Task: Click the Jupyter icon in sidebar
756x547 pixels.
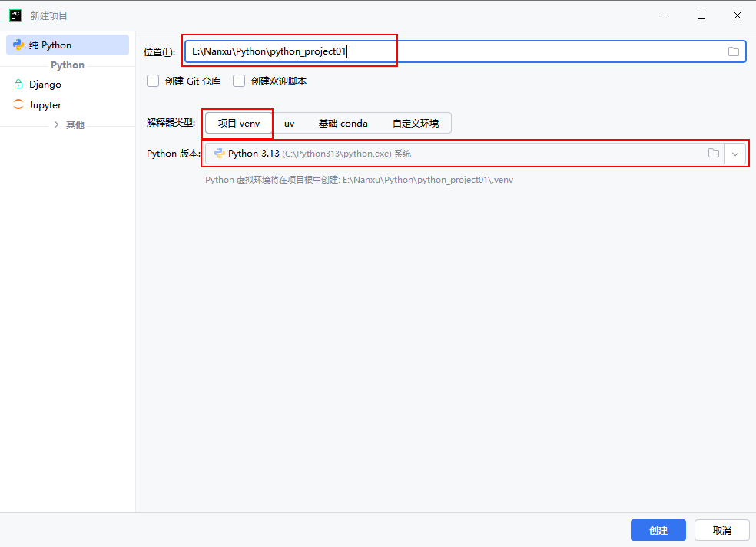Action: coord(18,105)
